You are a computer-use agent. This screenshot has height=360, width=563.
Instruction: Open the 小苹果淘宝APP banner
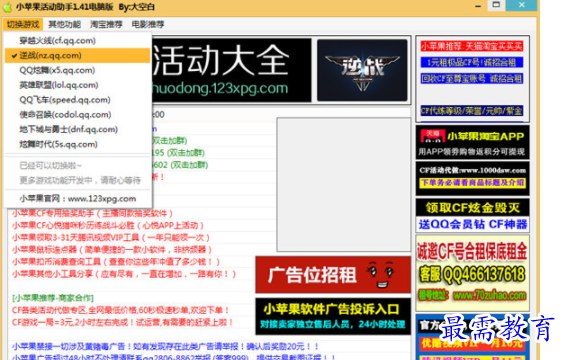[473, 142]
